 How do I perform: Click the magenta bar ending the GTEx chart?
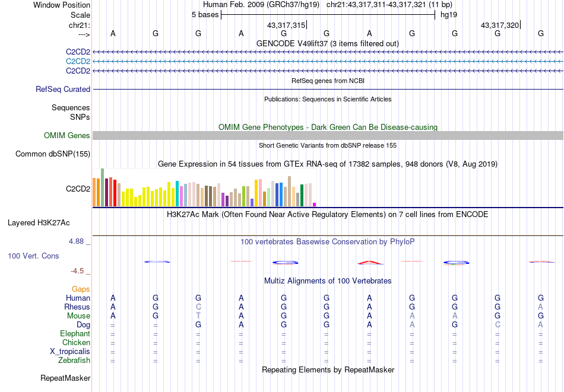[315, 205]
